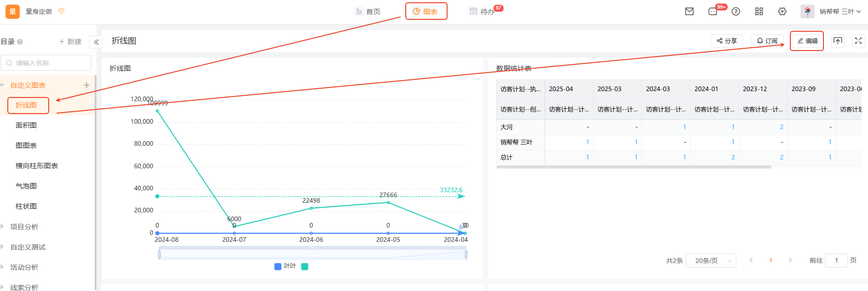Open the chat messages icon with 99+ badge
This screenshot has height=291, width=868.
pyautogui.click(x=713, y=11)
